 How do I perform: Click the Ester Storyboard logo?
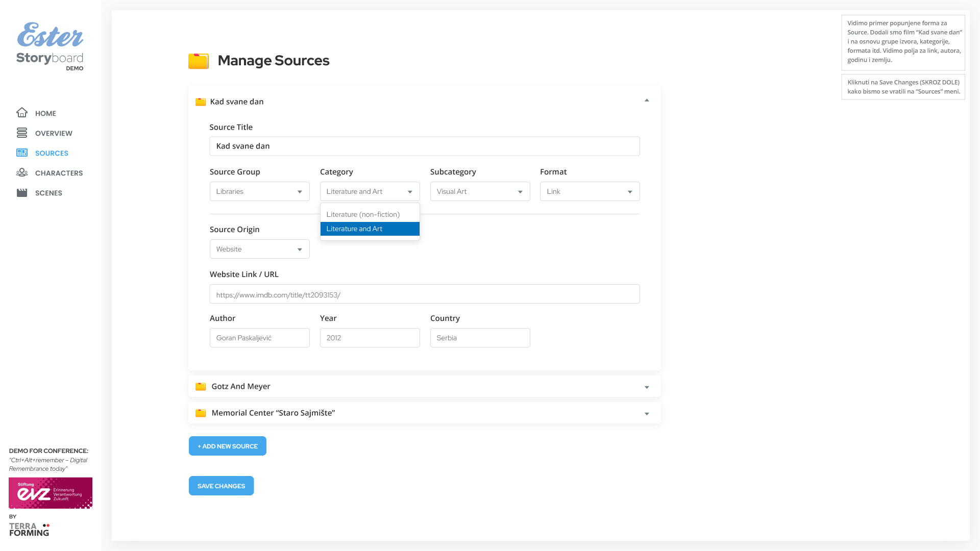tap(50, 46)
